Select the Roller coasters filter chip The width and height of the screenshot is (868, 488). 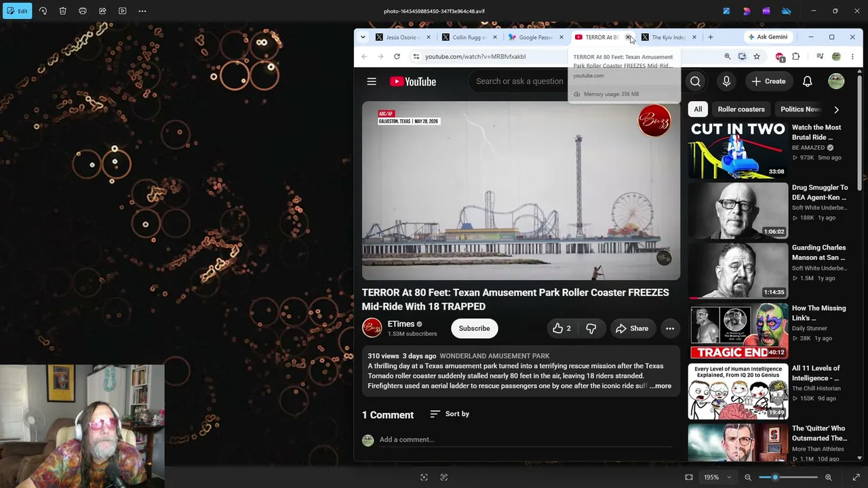741,109
